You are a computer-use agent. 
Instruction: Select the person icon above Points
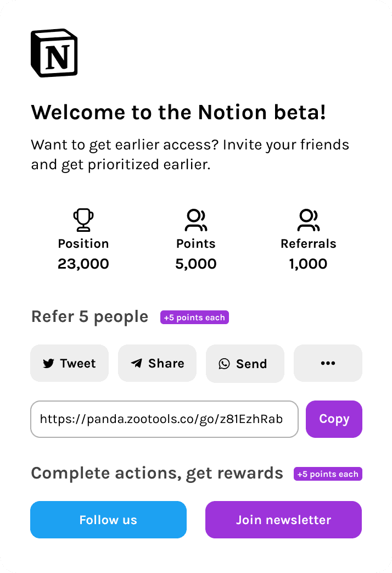pos(196,220)
